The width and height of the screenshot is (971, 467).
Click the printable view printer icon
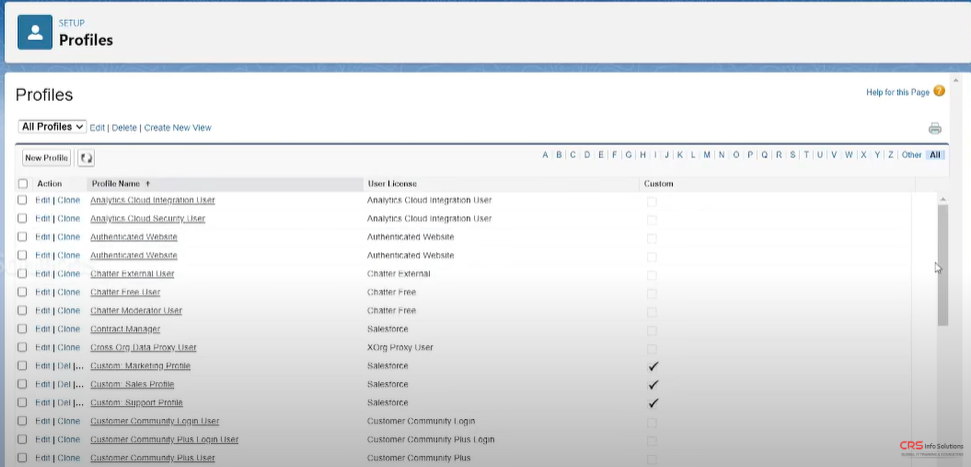tap(935, 128)
